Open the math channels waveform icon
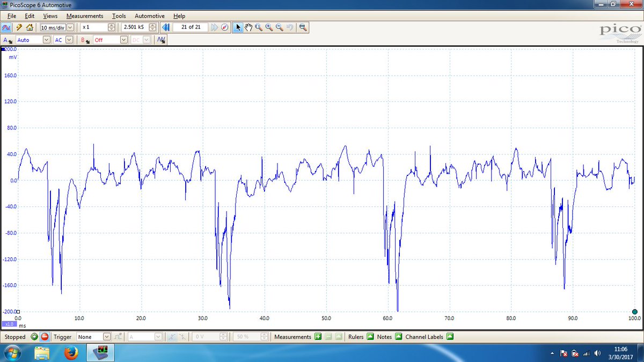This screenshot has width=644, height=362. click(162, 40)
